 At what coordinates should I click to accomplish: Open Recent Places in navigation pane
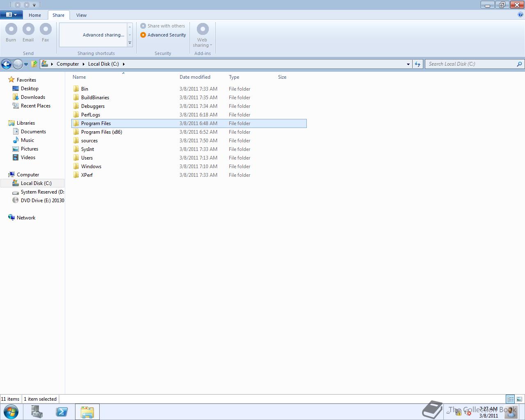pyautogui.click(x=36, y=106)
